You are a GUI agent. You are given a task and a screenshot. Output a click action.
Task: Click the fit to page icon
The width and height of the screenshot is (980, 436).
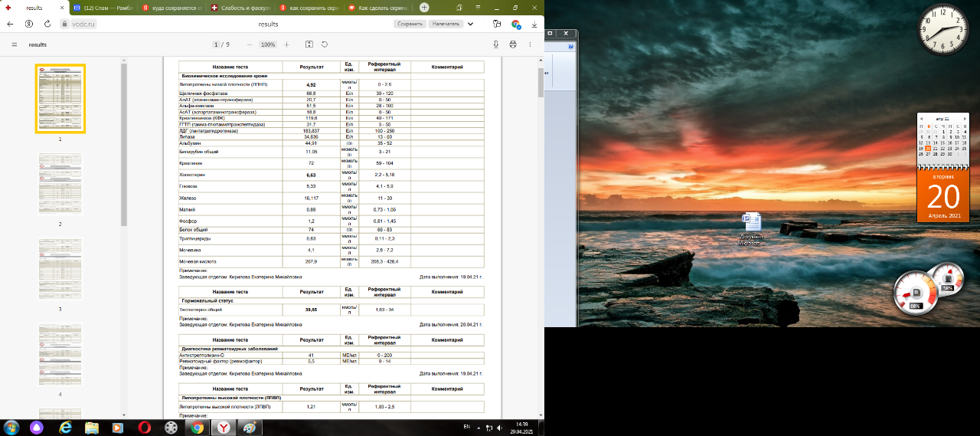tap(309, 44)
